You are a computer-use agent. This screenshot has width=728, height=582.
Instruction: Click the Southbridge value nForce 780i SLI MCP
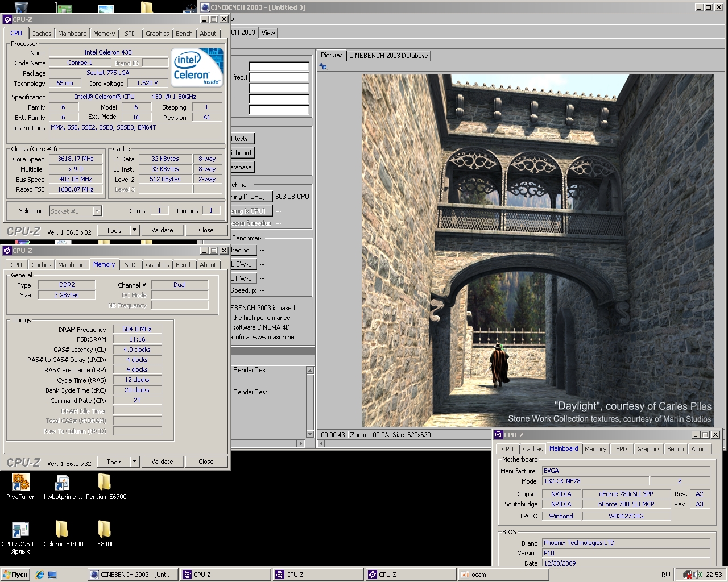click(626, 504)
